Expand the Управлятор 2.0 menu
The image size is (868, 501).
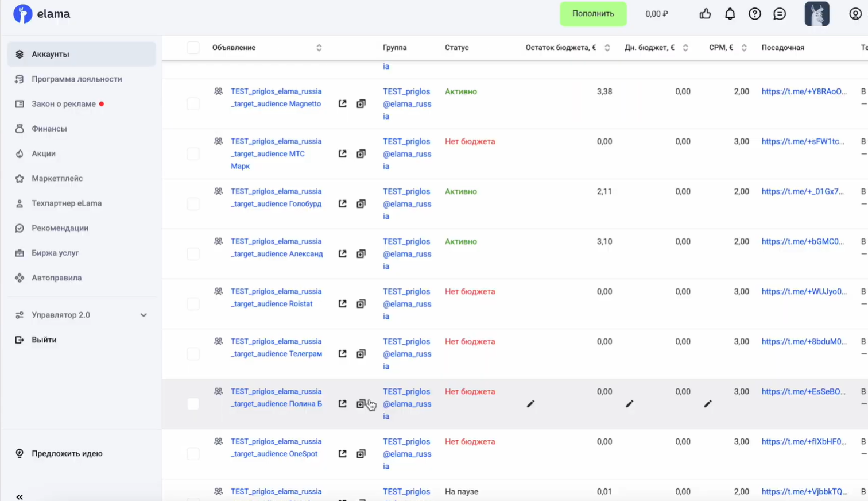144,315
